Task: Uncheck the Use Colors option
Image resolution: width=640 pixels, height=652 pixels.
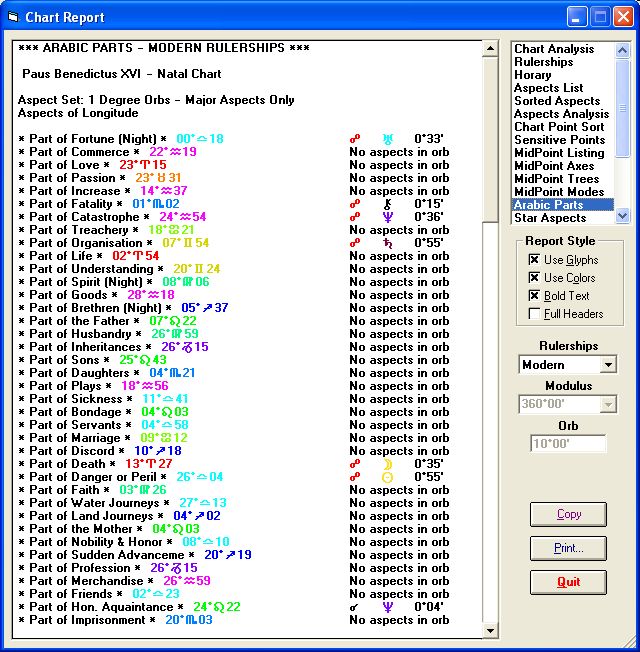Action: (x=535, y=278)
